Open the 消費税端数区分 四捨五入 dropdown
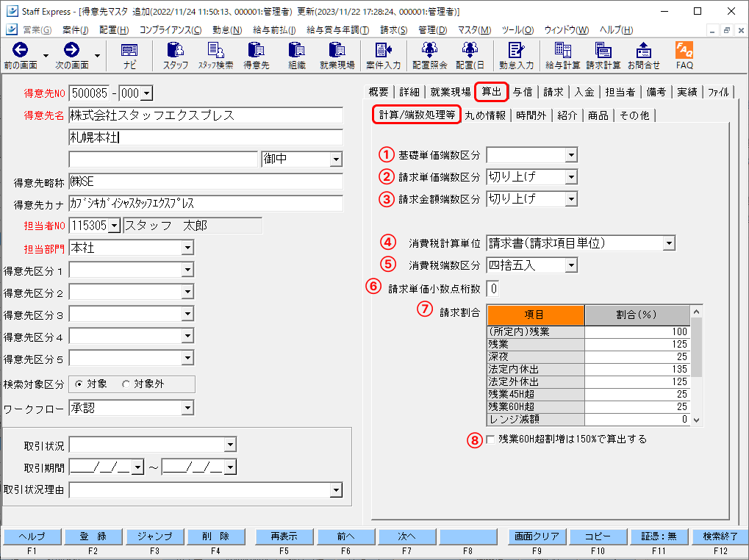 (x=571, y=265)
